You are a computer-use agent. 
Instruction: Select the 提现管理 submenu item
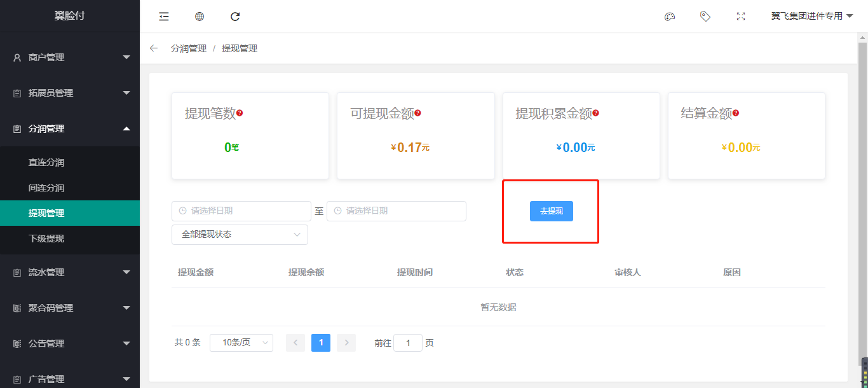point(70,213)
